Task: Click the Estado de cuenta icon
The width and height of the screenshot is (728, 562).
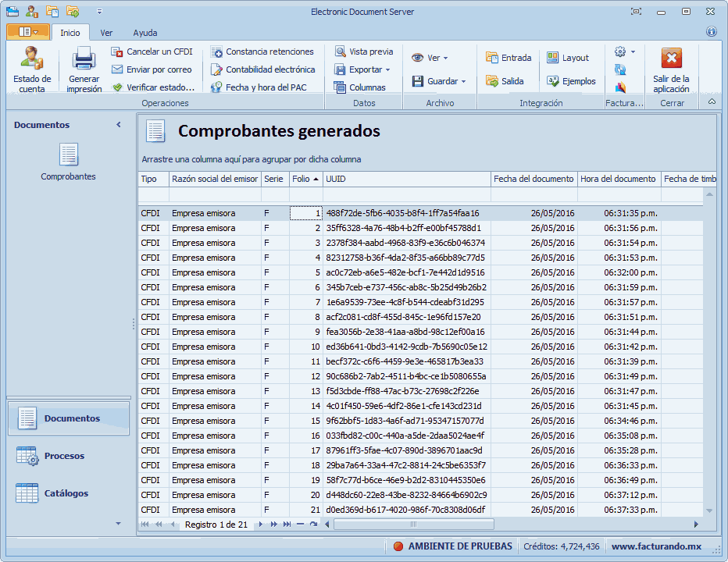Action: [32, 59]
